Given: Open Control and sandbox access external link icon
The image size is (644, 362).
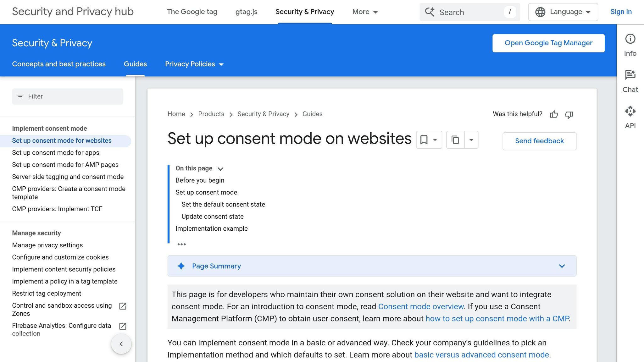Looking at the screenshot, I should (x=123, y=306).
